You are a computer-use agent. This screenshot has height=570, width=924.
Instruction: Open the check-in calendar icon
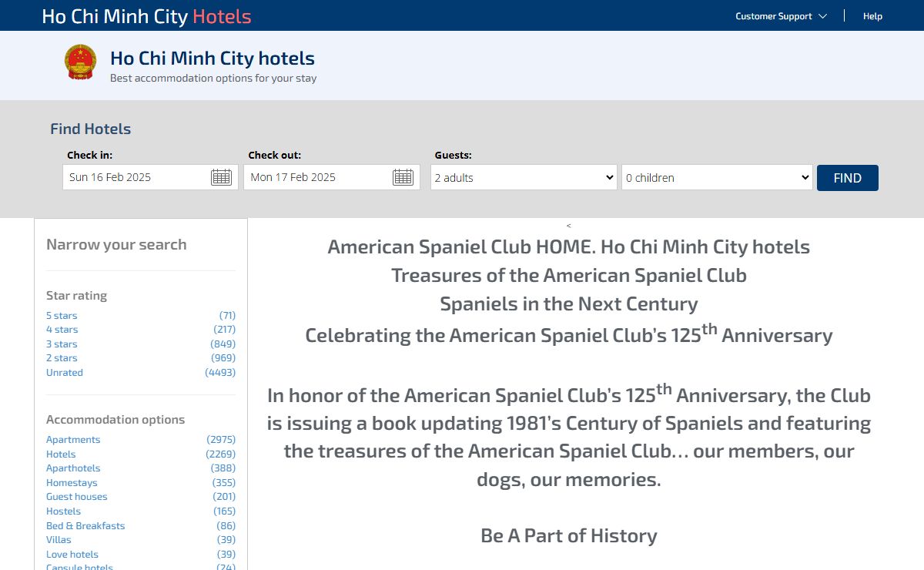pos(221,177)
